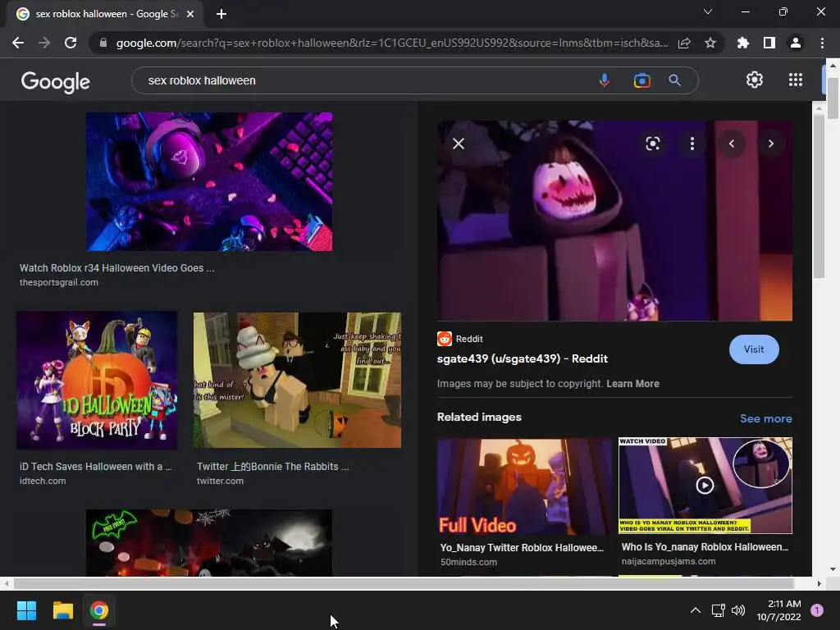Click the Visit button
The width and height of the screenshot is (840, 630).
pyautogui.click(x=754, y=349)
